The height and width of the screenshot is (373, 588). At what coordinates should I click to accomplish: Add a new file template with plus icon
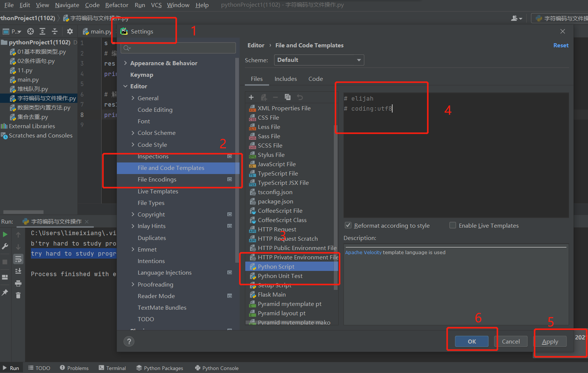pos(251,97)
